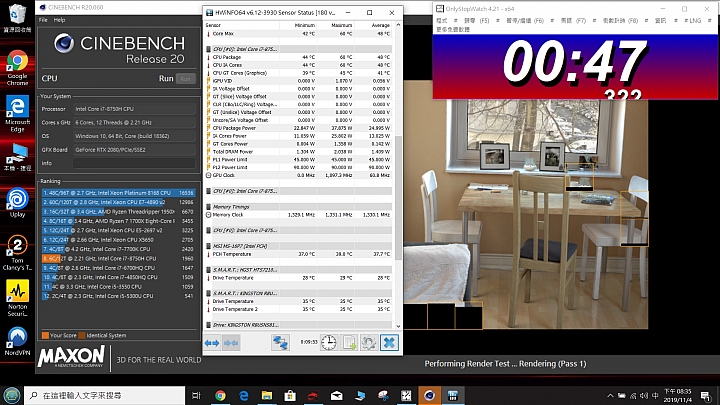Click the Windows taskbar search box
Viewport: 720px width, 405px height.
pos(105,395)
